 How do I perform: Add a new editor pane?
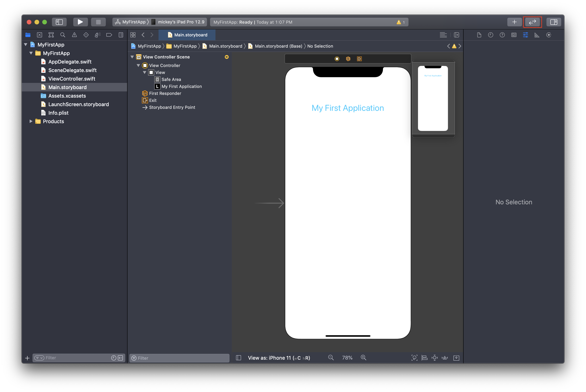coord(456,35)
